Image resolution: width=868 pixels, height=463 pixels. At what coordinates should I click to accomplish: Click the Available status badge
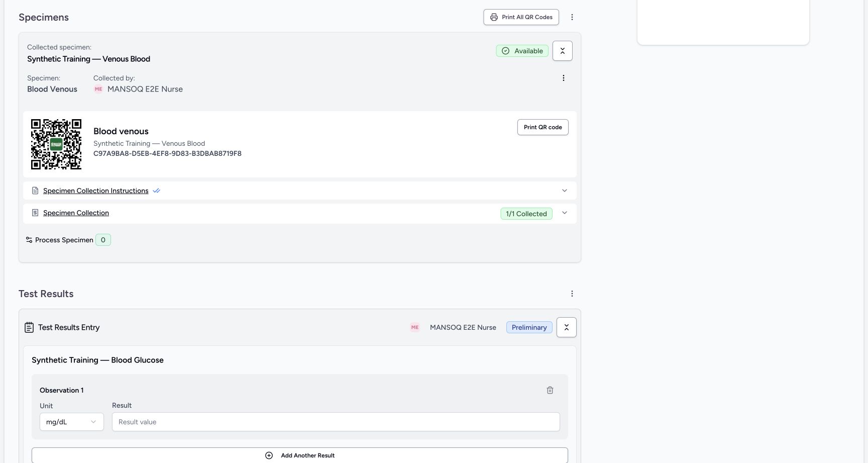522,51
